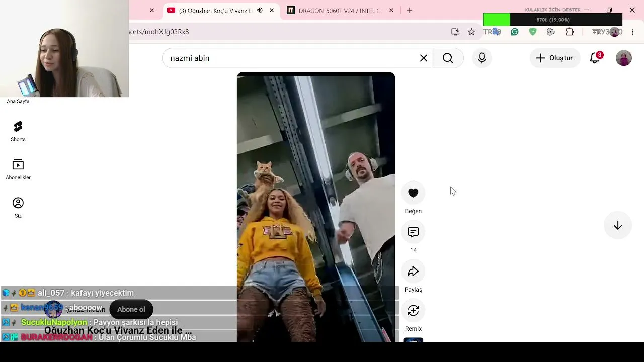Share the short using the Paylaş icon
Screen dimensions: 644x362
(x=413, y=271)
